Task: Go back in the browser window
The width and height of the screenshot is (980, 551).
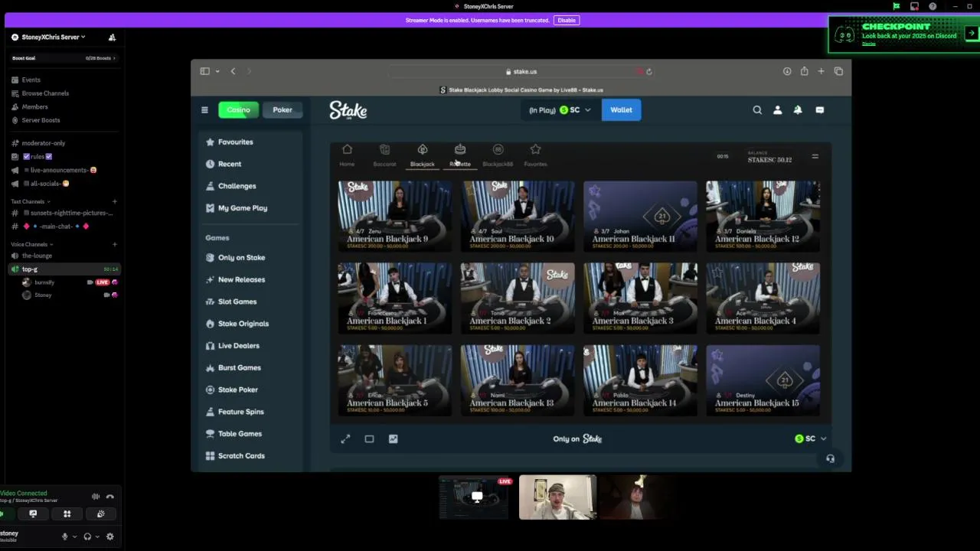Action: coord(234,71)
